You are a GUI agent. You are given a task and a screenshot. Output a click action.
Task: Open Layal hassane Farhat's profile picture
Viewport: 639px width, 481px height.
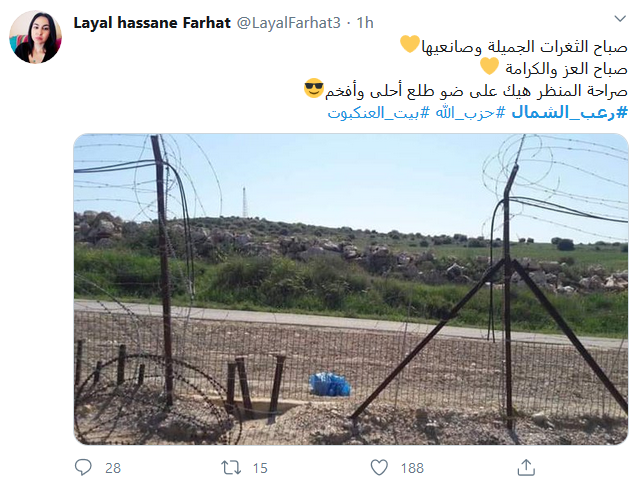[35, 37]
